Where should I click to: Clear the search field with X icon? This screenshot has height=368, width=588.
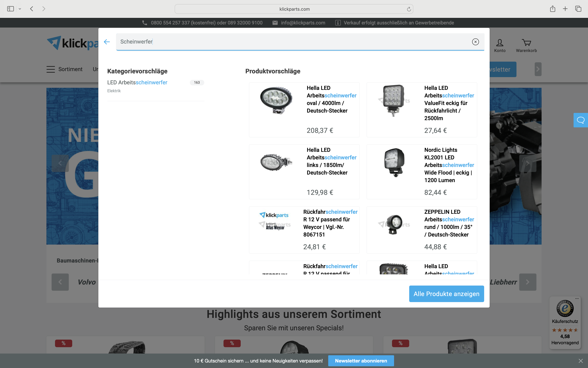pos(475,42)
